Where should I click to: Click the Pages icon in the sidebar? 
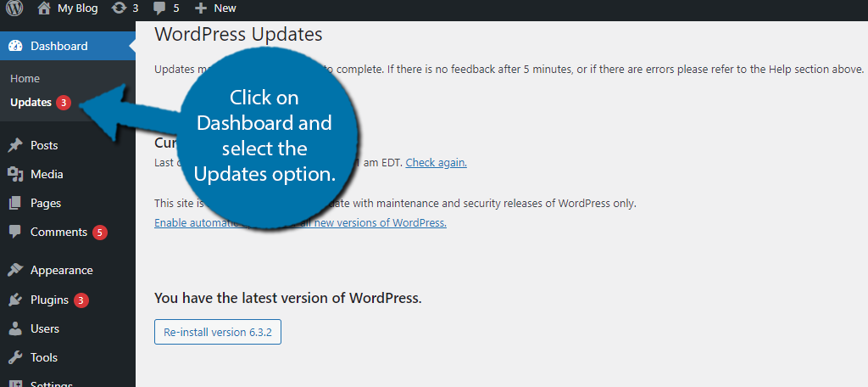click(x=15, y=204)
